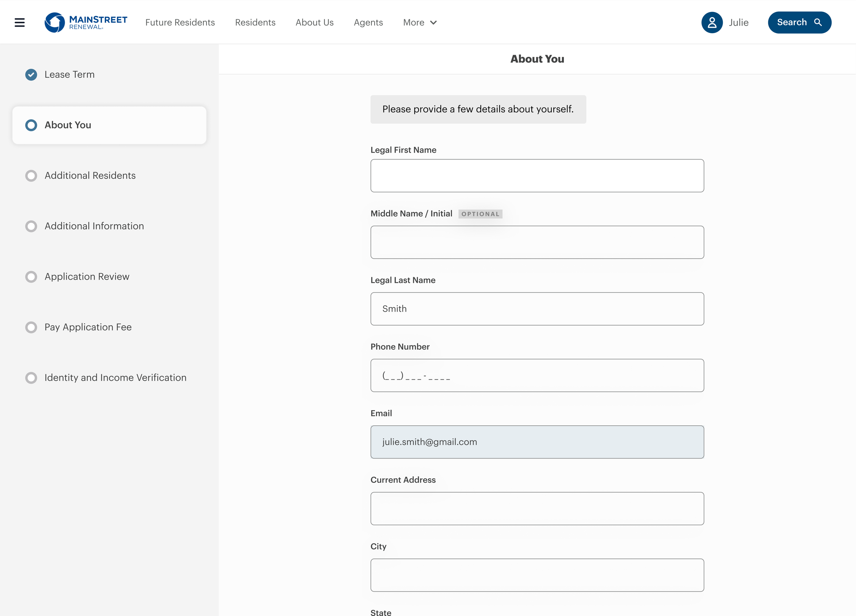Select Additional Information step label
This screenshot has width=856, height=616.
click(94, 226)
